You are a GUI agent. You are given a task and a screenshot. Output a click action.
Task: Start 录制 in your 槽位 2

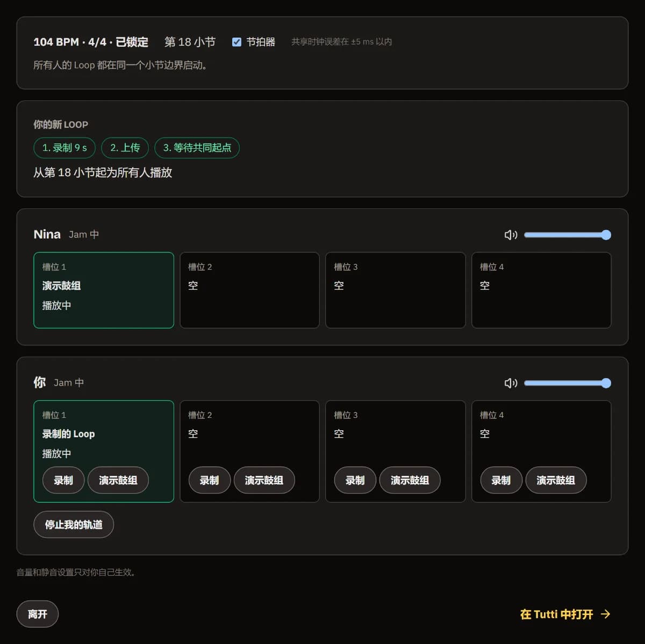pos(210,480)
